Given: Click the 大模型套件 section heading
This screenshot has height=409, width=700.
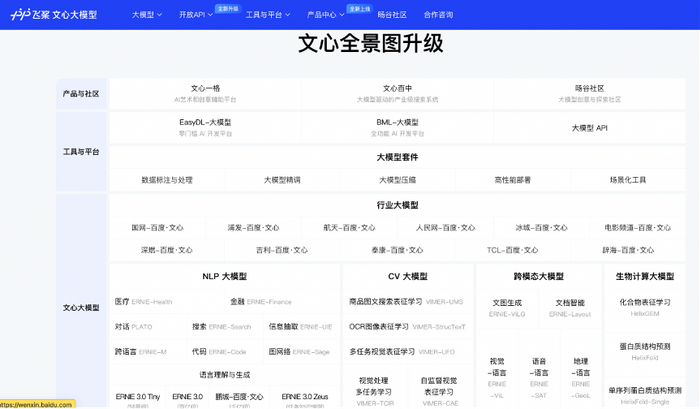Looking at the screenshot, I should point(397,157).
